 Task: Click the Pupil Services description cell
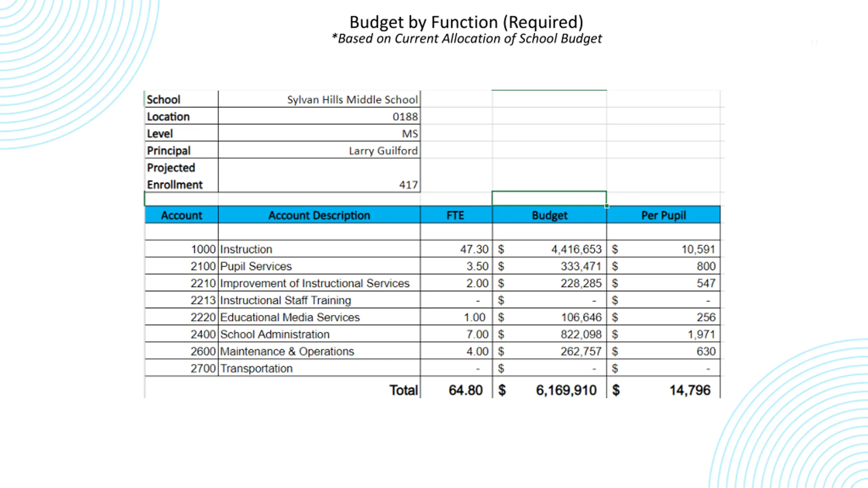256,266
